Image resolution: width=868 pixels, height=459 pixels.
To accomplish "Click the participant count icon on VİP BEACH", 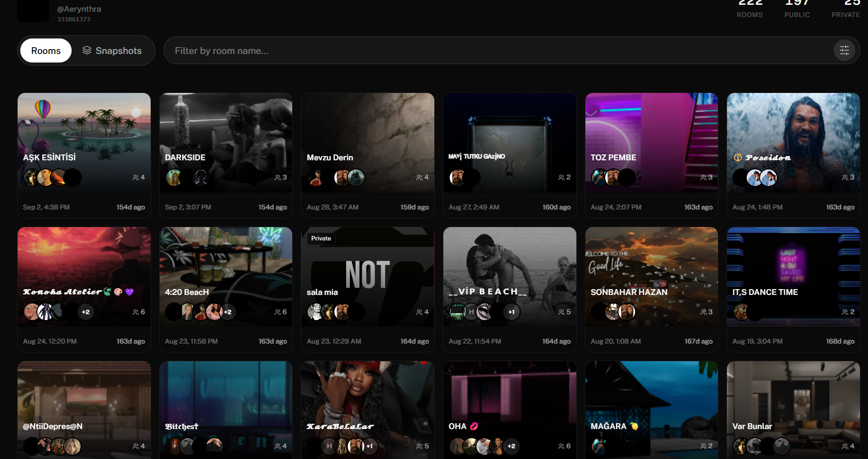I will [x=561, y=312].
